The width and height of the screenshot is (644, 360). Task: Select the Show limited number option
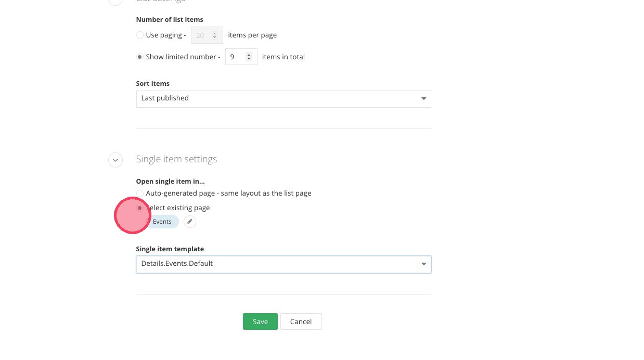tap(140, 57)
